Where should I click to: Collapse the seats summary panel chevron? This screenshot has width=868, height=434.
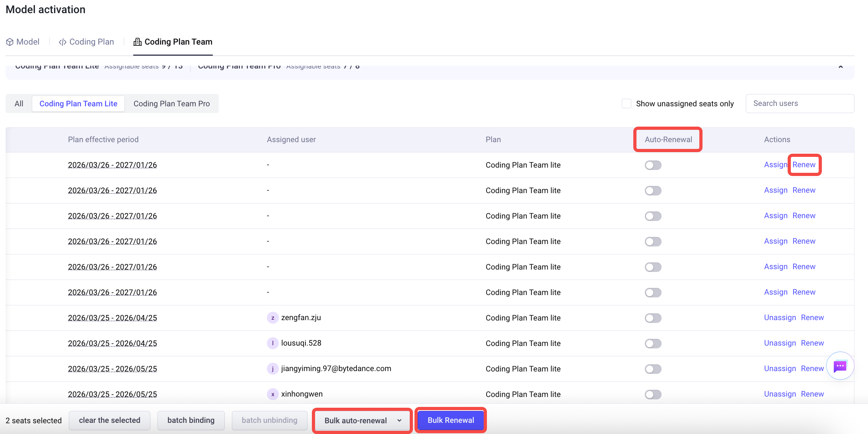841,67
